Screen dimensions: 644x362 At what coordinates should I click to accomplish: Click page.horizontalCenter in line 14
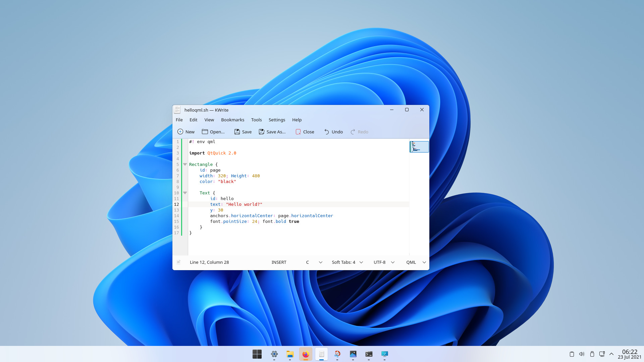click(x=306, y=216)
